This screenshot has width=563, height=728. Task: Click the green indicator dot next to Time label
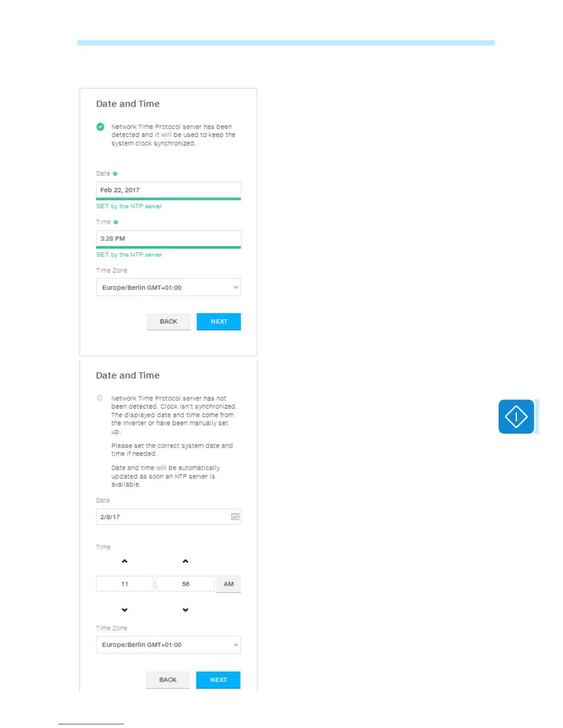[x=116, y=222]
